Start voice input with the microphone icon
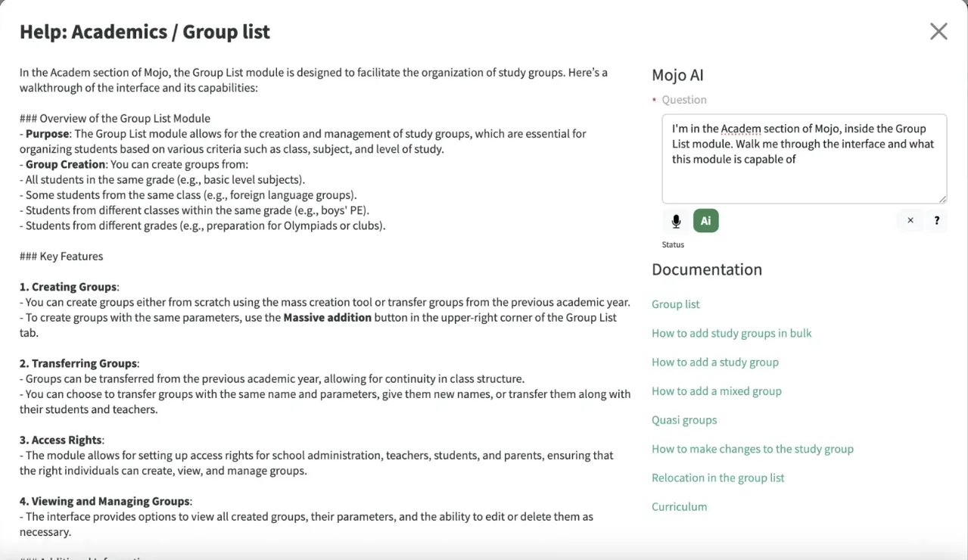Viewport: 968px width, 560px height. (x=676, y=221)
